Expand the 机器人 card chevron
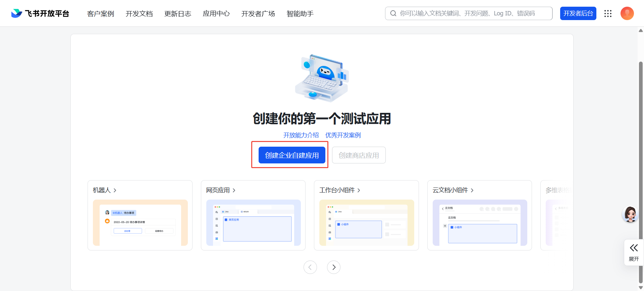The height and width of the screenshot is (291, 644). 115,190
